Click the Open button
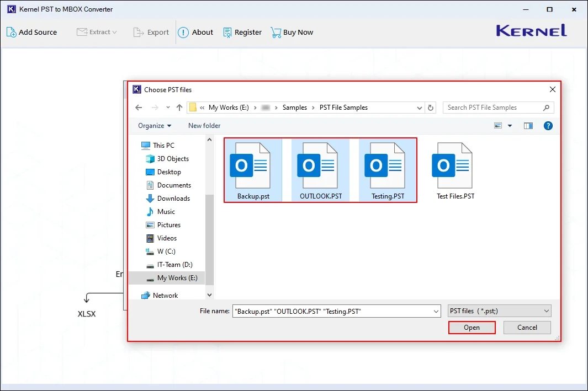The height and width of the screenshot is (391, 588). coord(472,327)
